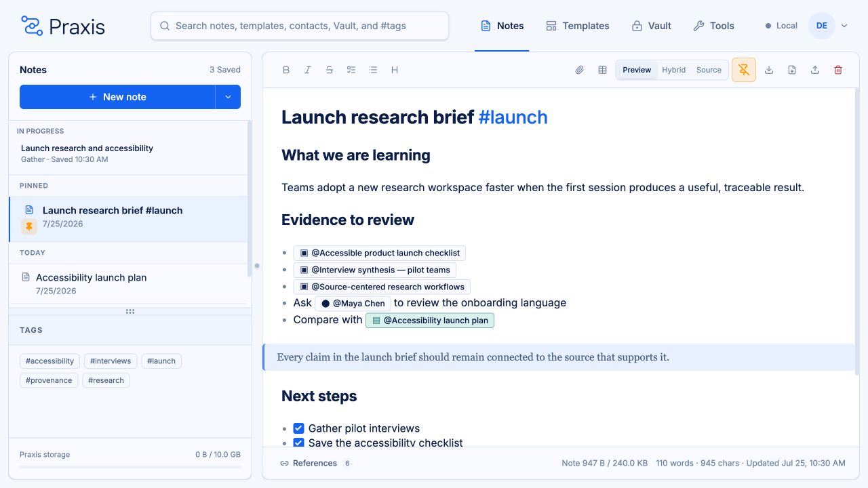Apply strikethrough formatting

[330, 70]
